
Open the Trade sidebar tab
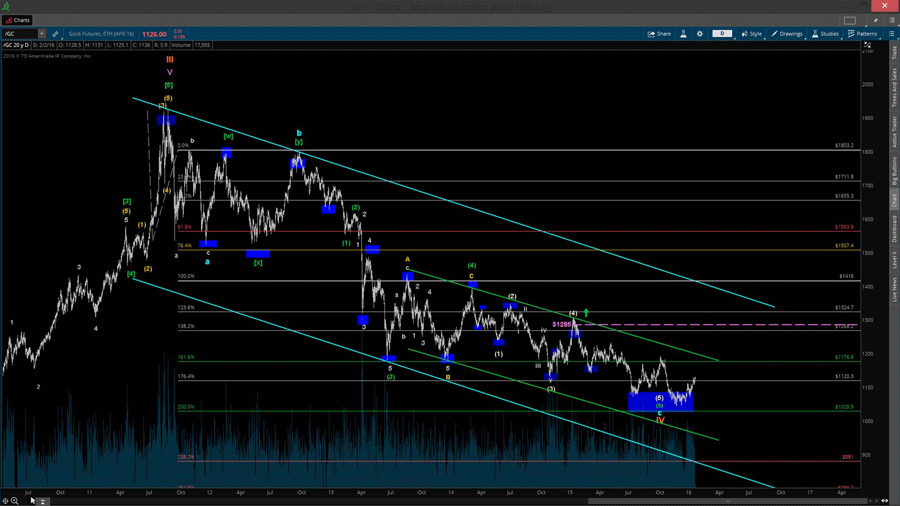coord(894,51)
